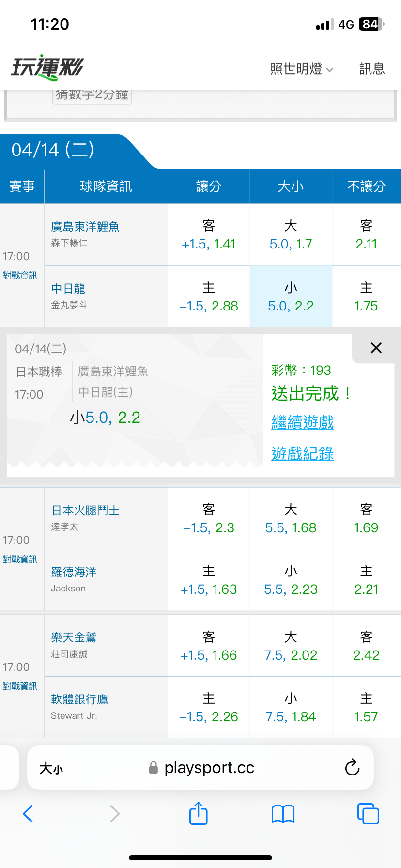Tap the 玩運彩 site logo
This screenshot has width=401, height=868.
point(47,68)
